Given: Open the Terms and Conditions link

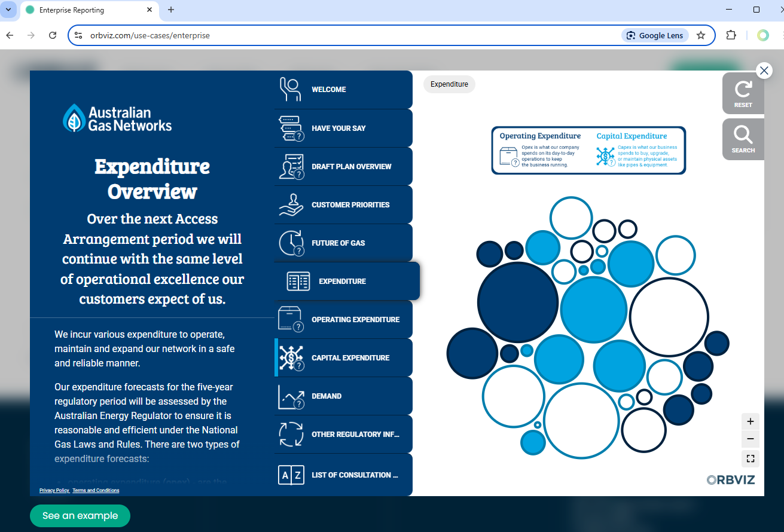Looking at the screenshot, I should click(x=96, y=490).
